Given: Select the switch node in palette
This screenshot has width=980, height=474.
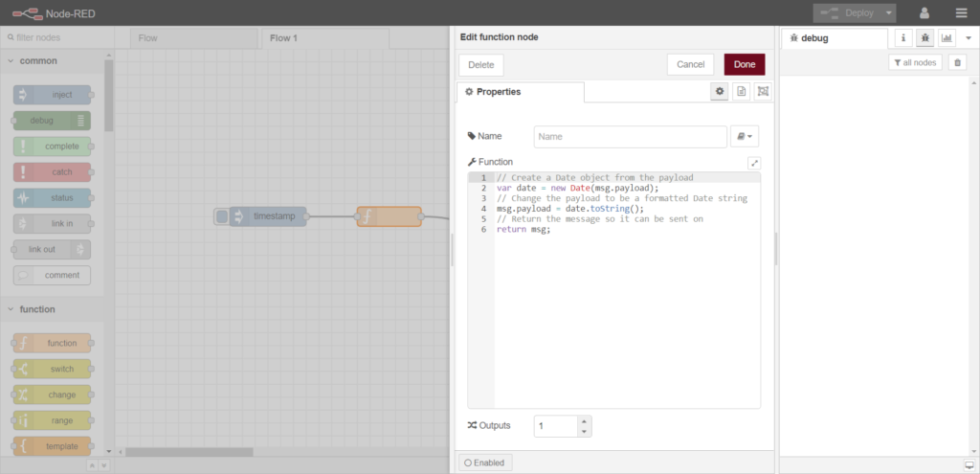Looking at the screenshot, I should pyautogui.click(x=53, y=369).
